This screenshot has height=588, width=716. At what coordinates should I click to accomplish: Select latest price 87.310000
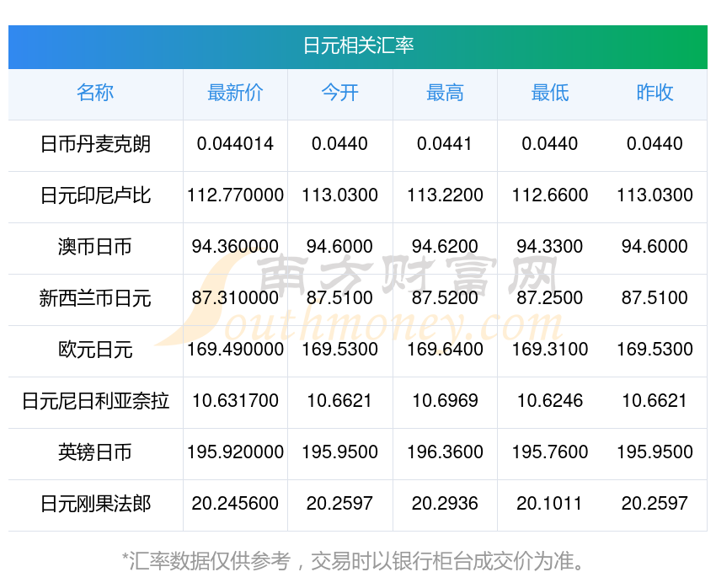coord(235,298)
